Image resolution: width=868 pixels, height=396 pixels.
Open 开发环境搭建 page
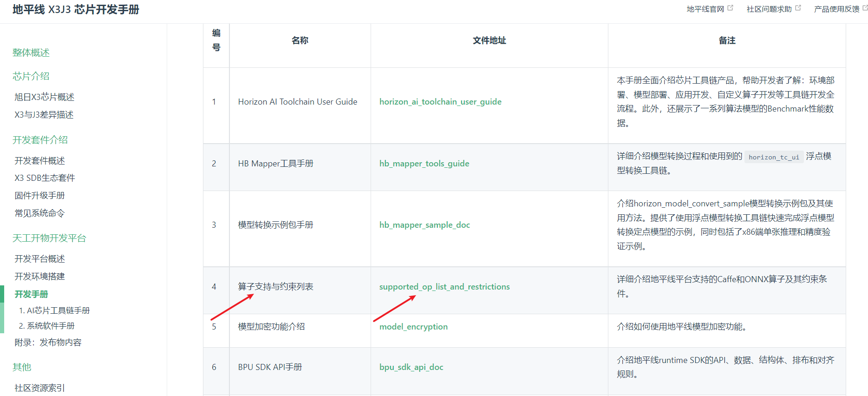click(x=39, y=277)
